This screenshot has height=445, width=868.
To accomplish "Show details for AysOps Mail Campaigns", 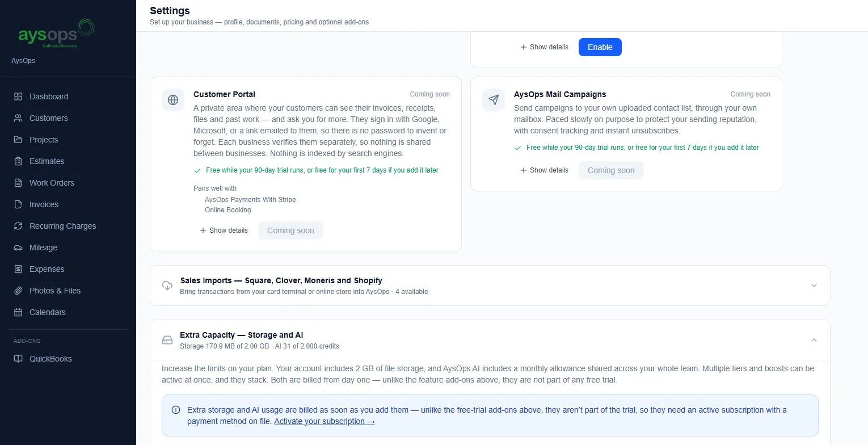I will [544, 170].
